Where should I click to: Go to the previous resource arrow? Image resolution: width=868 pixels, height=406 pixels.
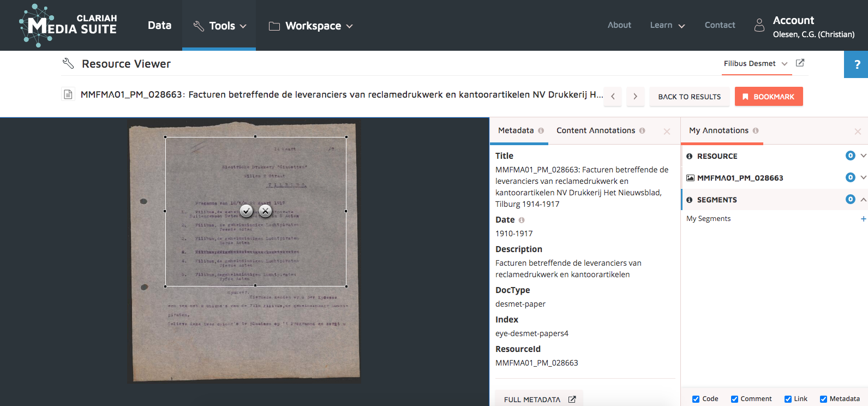pyautogui.click(x=613, y=97)
